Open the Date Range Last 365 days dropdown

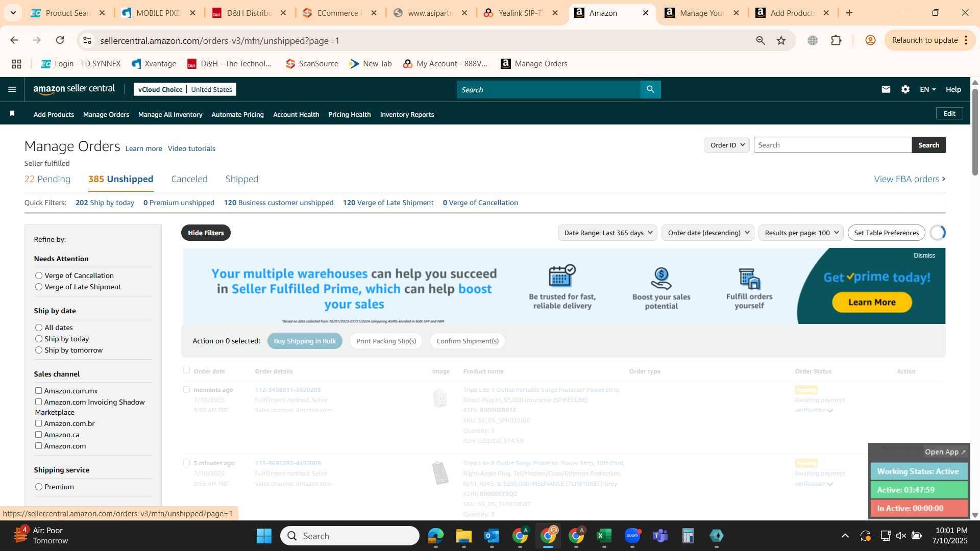tap(607, 233)
